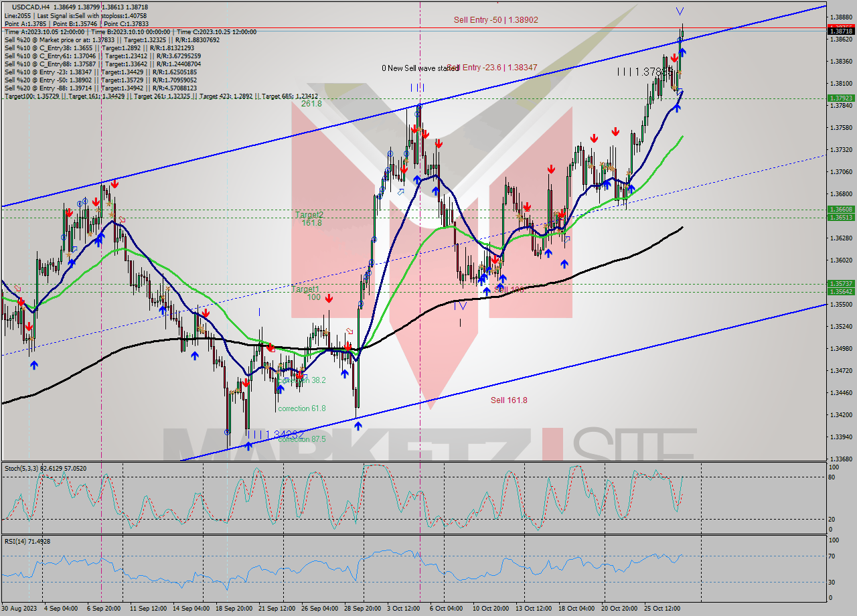Click the green price tag 1.37923

(842, 98)
